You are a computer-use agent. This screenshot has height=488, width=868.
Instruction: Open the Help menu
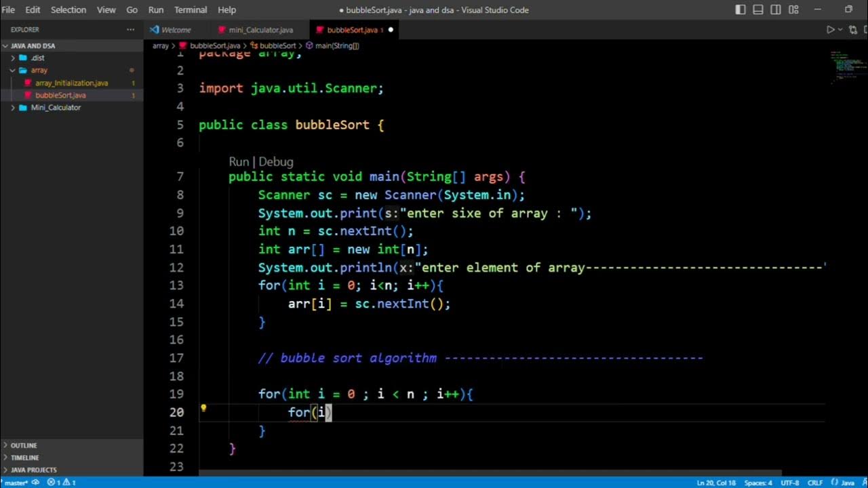[x=226, y=9]
